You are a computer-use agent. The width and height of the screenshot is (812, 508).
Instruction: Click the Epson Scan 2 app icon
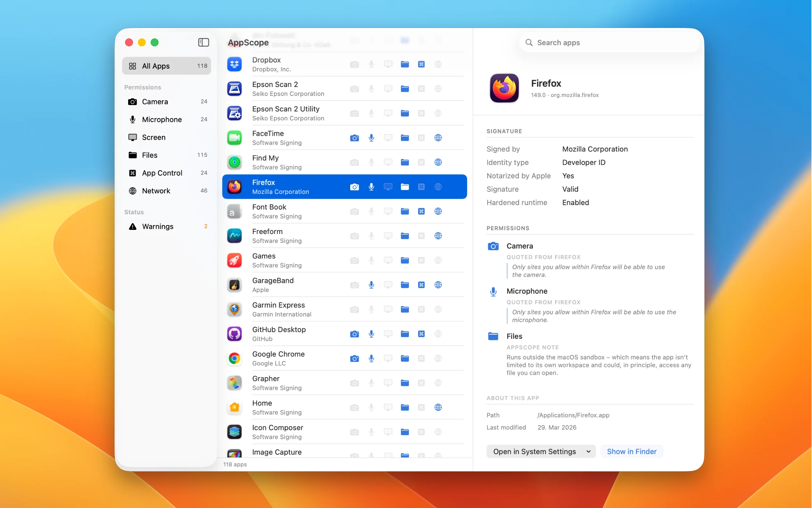pos(234,89)
